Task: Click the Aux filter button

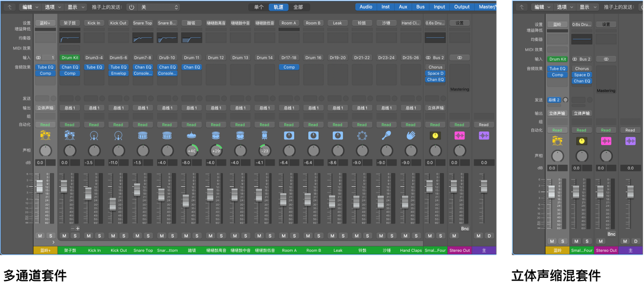Action: pyautogui.click(x=403, y=7)
